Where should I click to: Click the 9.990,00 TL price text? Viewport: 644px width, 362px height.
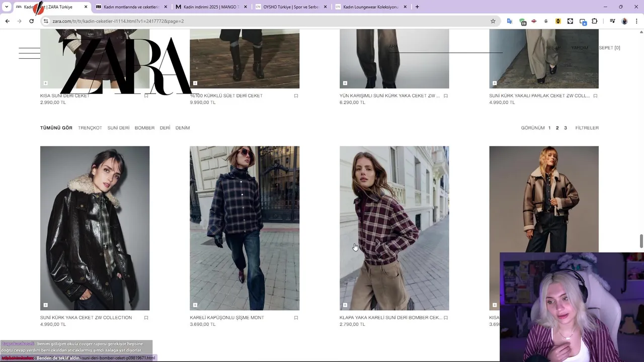203,103
